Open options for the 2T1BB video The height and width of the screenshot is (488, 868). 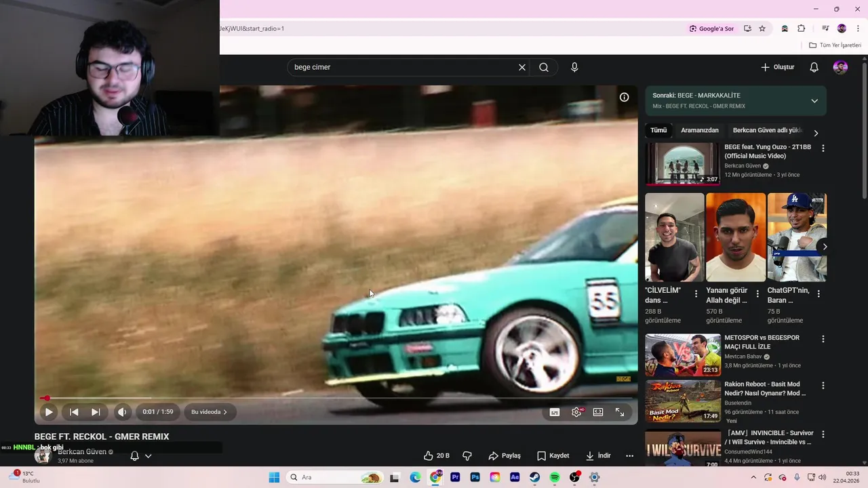point(823,148)
